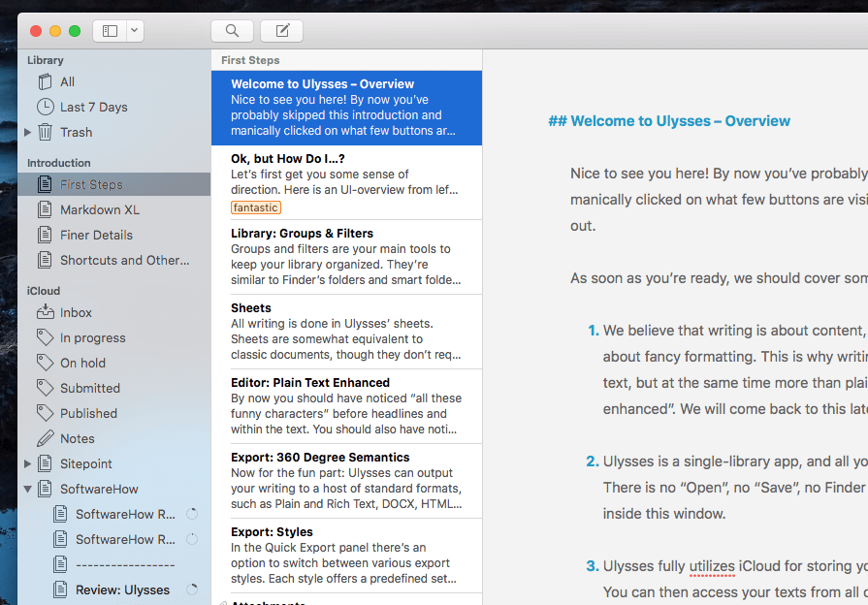Open the Notes pencil icon

tap(45, 438)
